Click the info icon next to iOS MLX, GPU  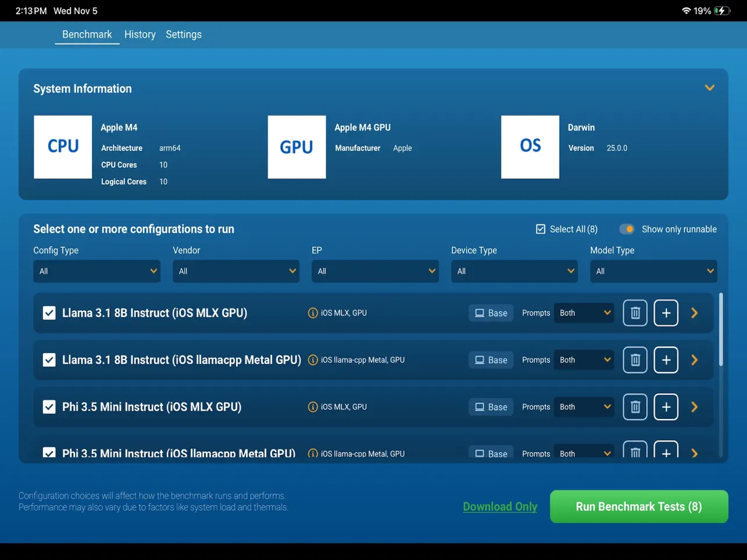(x=313, y=313)
